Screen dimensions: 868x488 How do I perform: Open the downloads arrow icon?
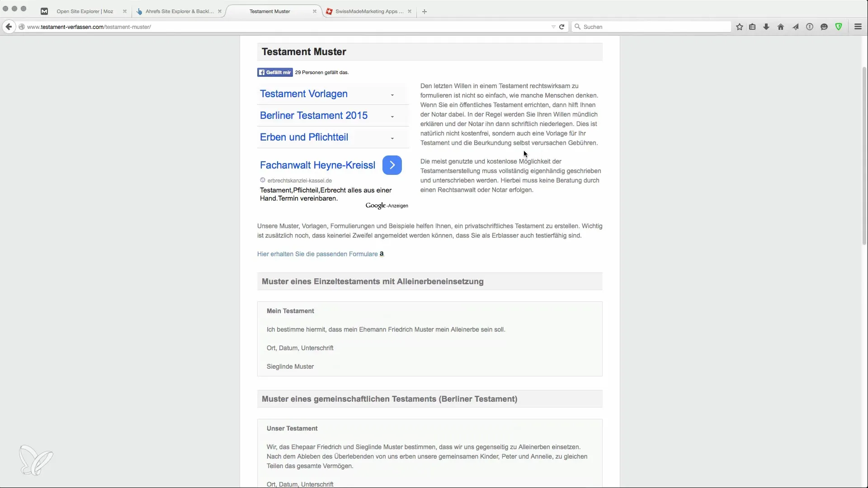pos(766,27)
